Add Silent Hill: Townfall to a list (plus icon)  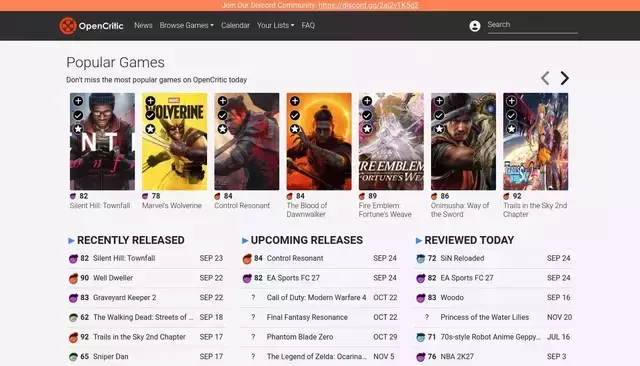click(78, 101)
